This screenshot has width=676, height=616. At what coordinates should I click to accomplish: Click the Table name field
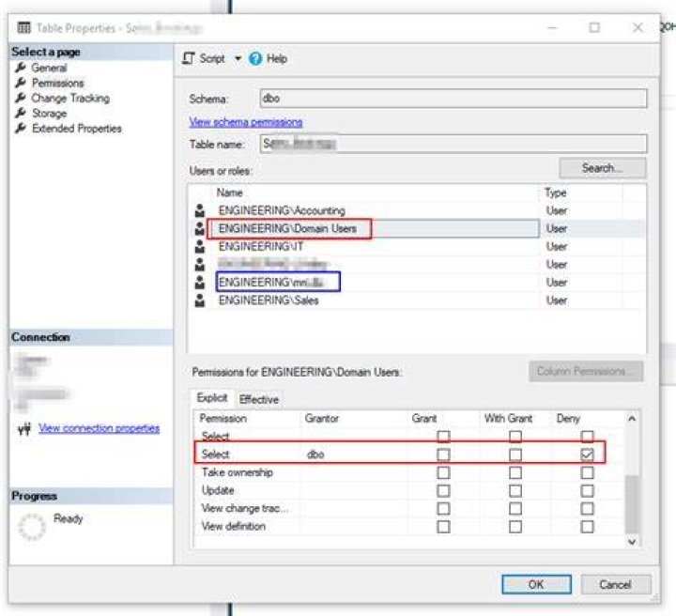click(x=453, y=144)
